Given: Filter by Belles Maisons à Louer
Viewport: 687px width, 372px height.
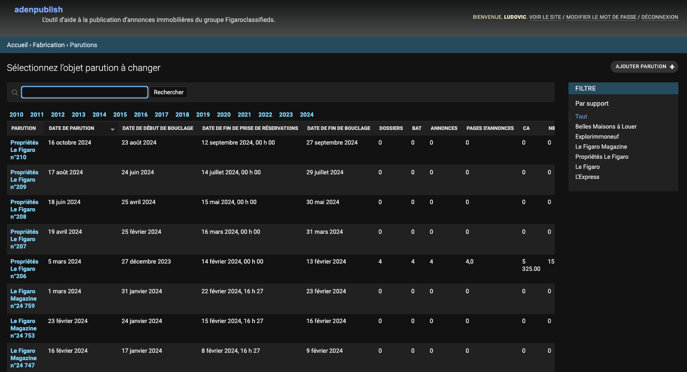Looking at the screenshot, I should (606, 127).
